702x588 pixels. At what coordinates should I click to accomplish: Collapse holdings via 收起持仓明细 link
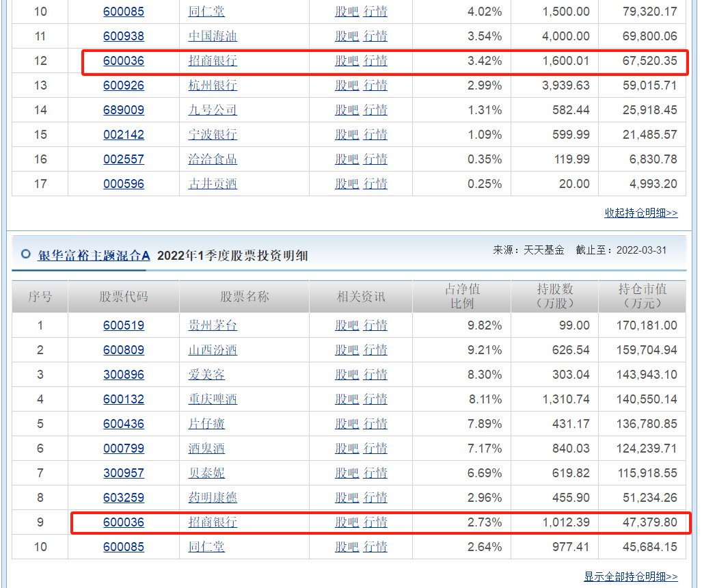[641, 213]
